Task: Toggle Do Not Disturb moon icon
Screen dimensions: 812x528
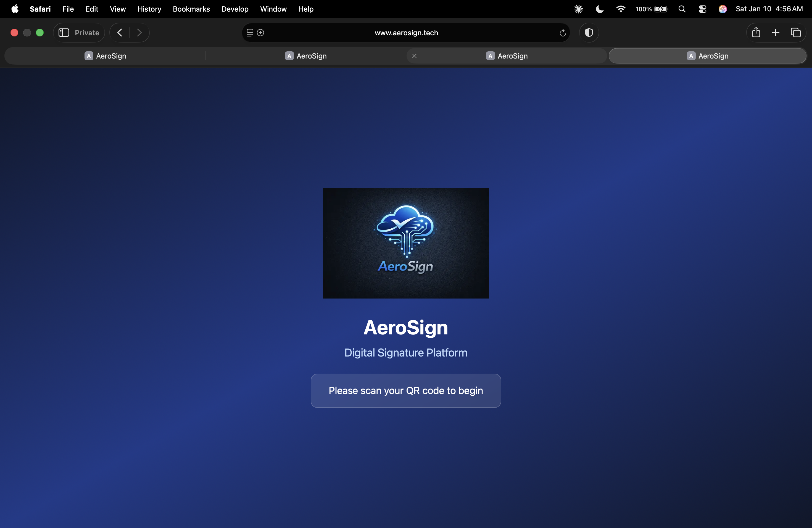Action: [x=599, y=9]
